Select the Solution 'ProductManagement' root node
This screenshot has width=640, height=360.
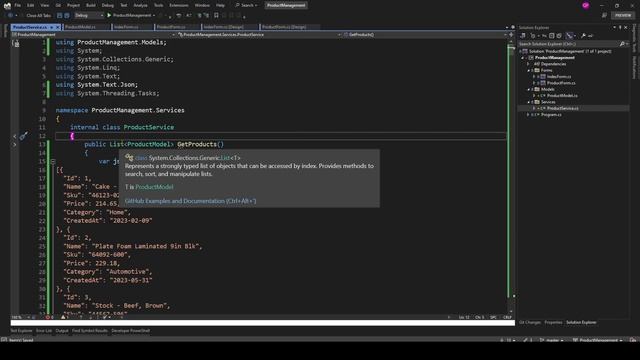pyautogui.click(x=570, y=51)
